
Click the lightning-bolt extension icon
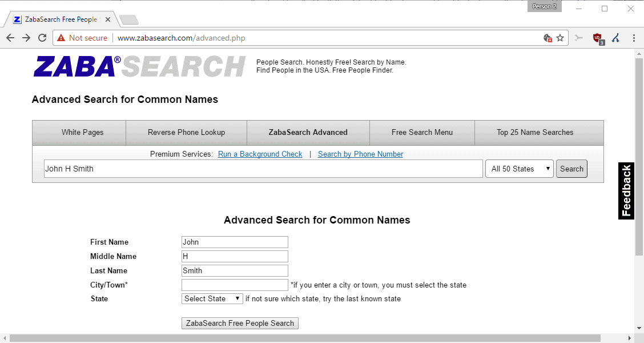[x=615, y=38]
